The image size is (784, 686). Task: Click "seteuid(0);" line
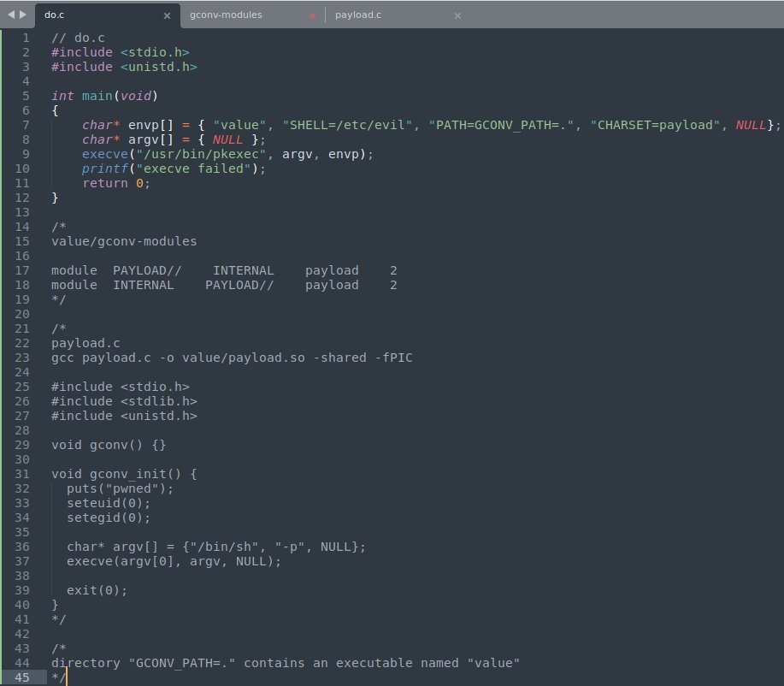point(109,503)
